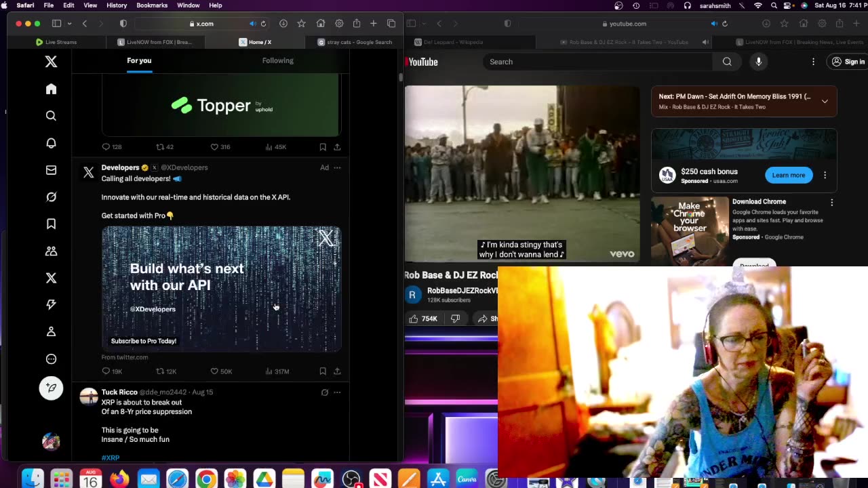Select the For you tab
The image size is (868, 488).
(x=139, y=60)
